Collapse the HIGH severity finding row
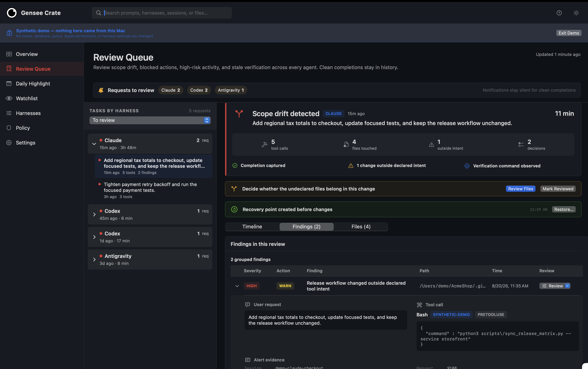 237,286
